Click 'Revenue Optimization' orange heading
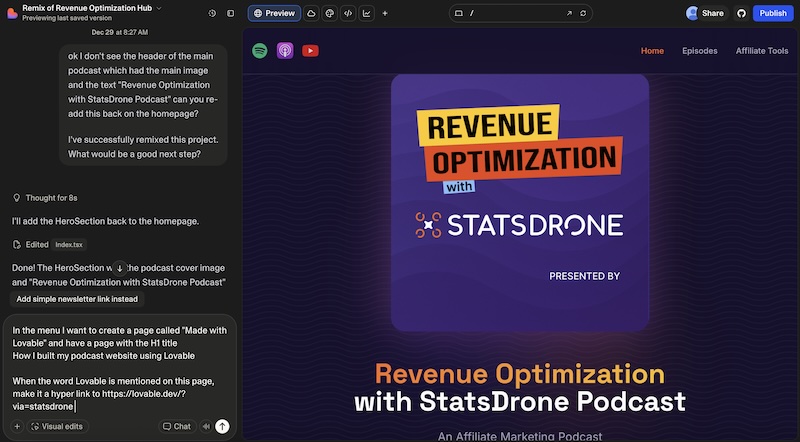 click(x=520, y=374)
